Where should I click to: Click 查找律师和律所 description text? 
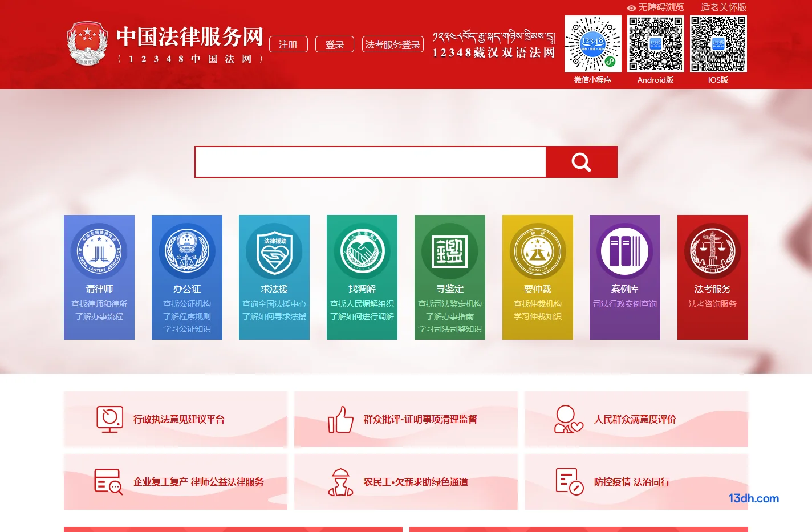(99, 304)
